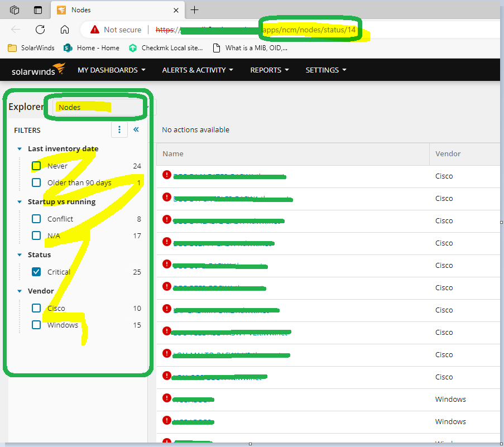The image size is (504, 447).
Task: Open What is a MIB, OID bookmark
Action: pyautogui.click(x=251, y=48)
